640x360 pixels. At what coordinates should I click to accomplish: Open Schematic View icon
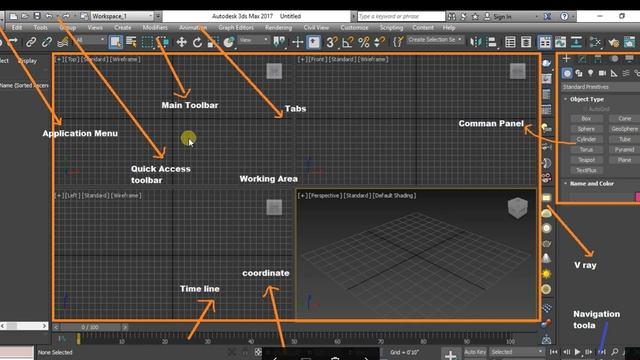pyautogui.click(x=576, y=42)
